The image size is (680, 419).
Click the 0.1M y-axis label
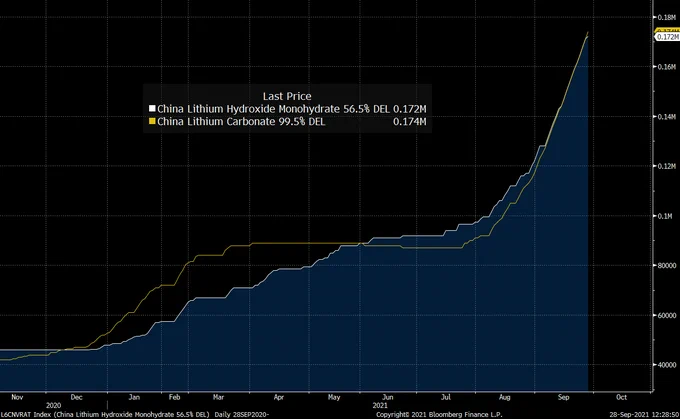coord(666,216)
